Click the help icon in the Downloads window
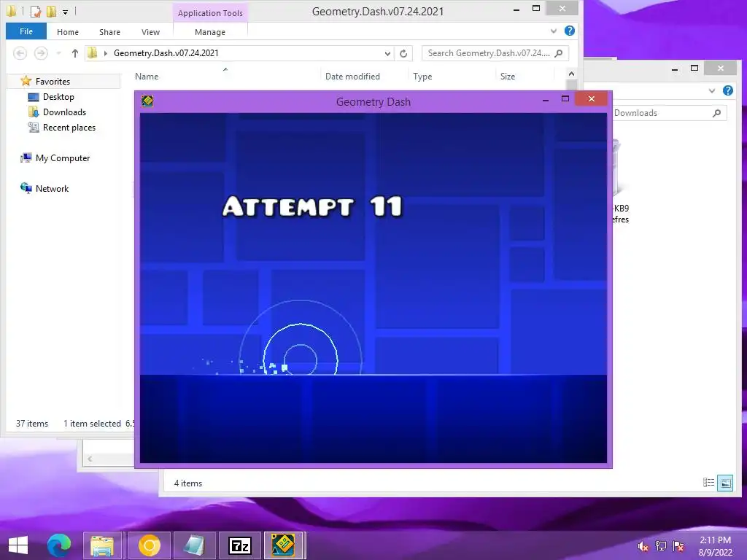Viewport: 747px width, 560px height. coord(728,90)
